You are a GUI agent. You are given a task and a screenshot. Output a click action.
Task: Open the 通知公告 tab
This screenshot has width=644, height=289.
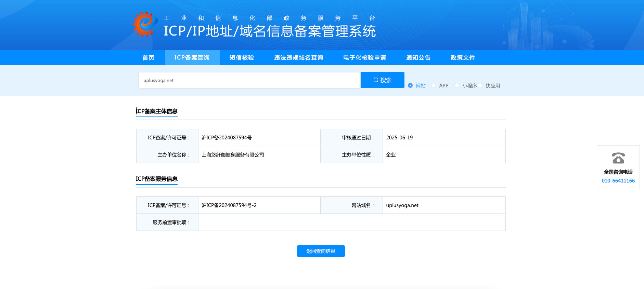(x=418, y=57)
